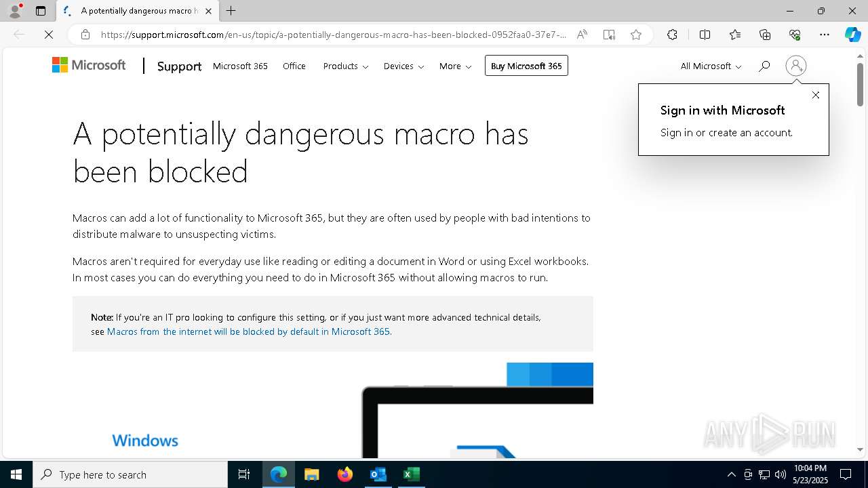The width and height of the screenshot is (868, 488).
Task: Open the site search magnifier
Action: pyautogui.click(x=764, y=66)
